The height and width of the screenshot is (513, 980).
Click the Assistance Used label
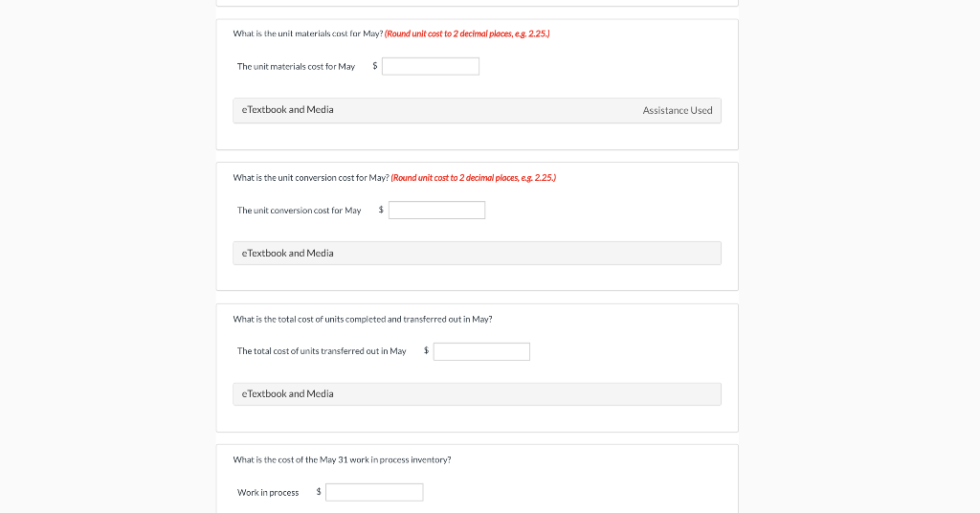tap(678, 111)
